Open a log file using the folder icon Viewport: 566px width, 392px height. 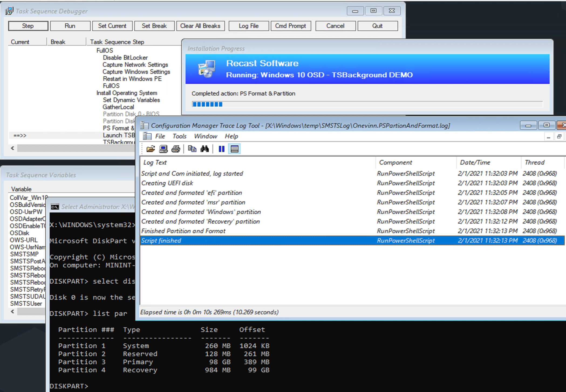(x=151, y=149)
